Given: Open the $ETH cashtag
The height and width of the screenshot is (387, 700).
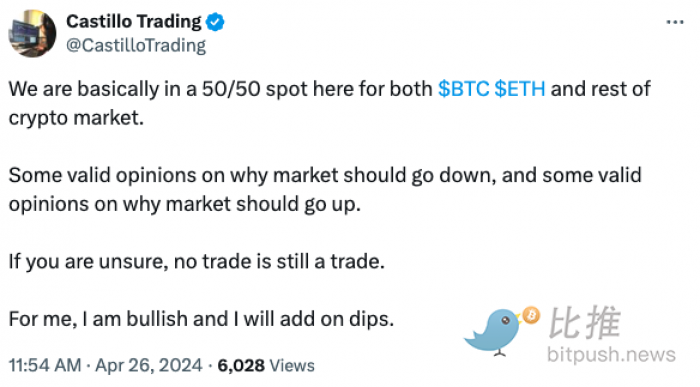Looking at the screenshot, I should 520,89.
